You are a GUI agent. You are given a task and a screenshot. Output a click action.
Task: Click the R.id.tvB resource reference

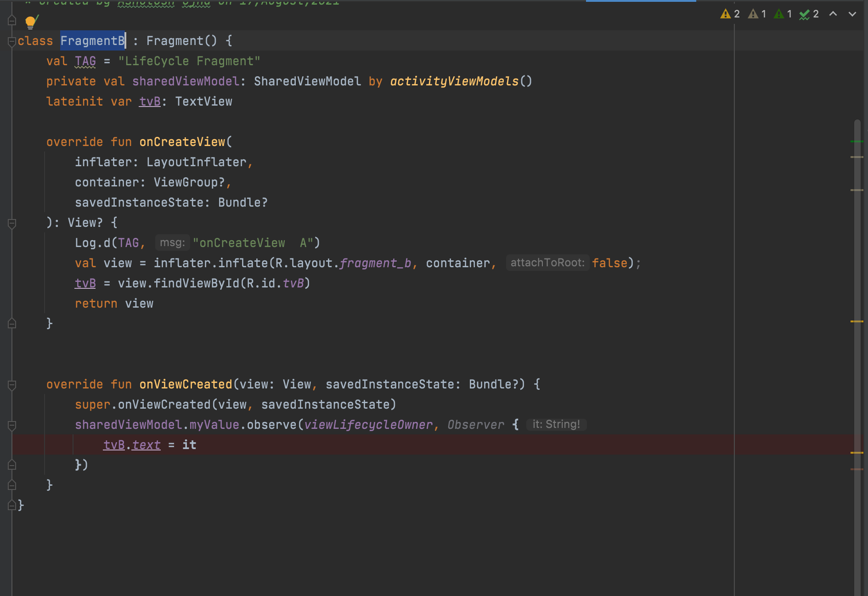point(276,283)
